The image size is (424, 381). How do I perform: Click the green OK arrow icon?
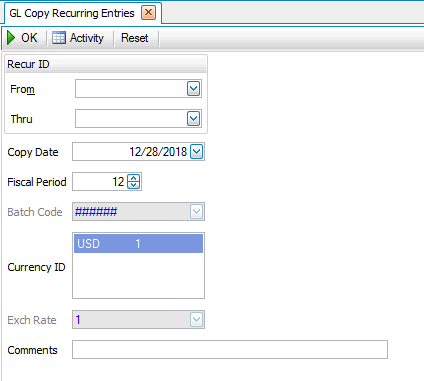11,38
